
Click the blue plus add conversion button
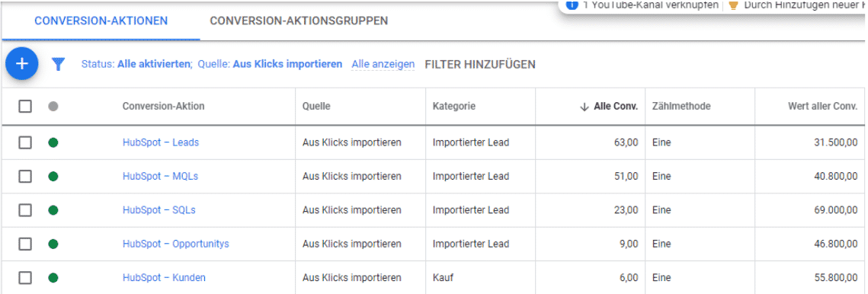click(x=21, y=64)
